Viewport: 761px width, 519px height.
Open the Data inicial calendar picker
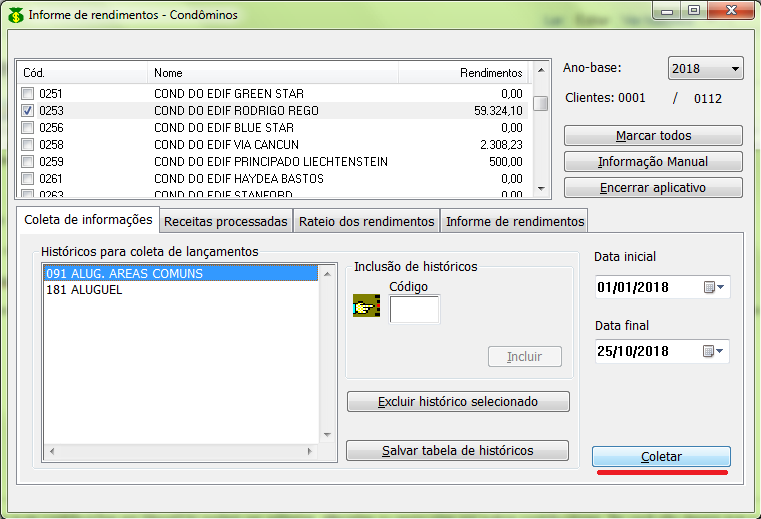point(715,287)
